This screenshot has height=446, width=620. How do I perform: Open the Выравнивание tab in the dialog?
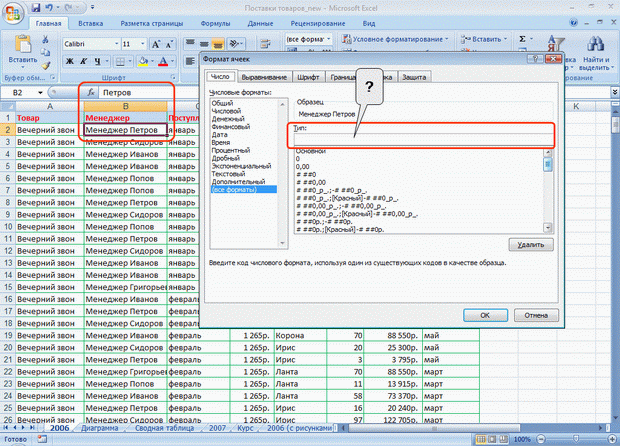pyautogui.click(x=264, y=77)
